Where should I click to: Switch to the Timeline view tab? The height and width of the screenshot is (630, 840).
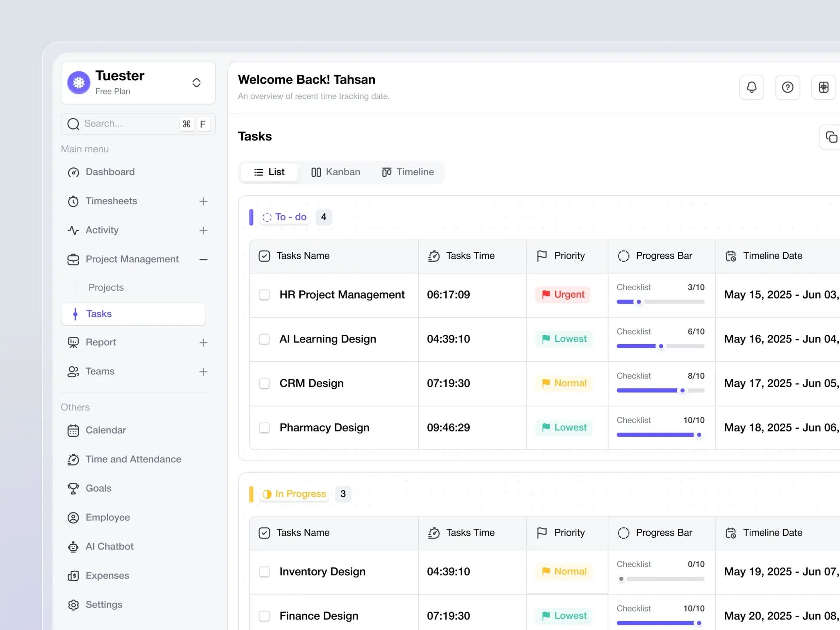tap(408, 172)
